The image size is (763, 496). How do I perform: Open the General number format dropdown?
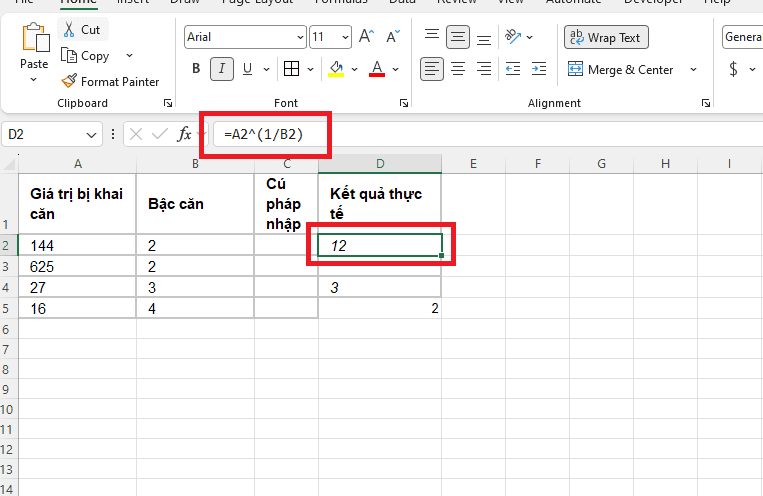click(x=742, y=37)
